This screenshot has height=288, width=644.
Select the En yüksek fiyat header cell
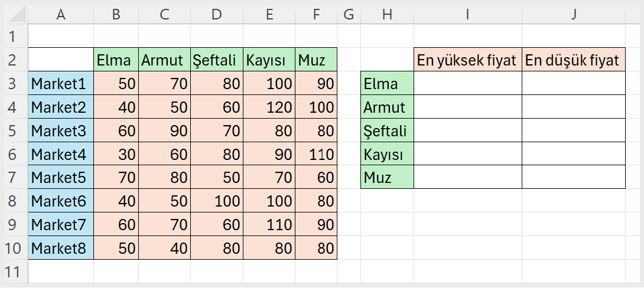467,60
